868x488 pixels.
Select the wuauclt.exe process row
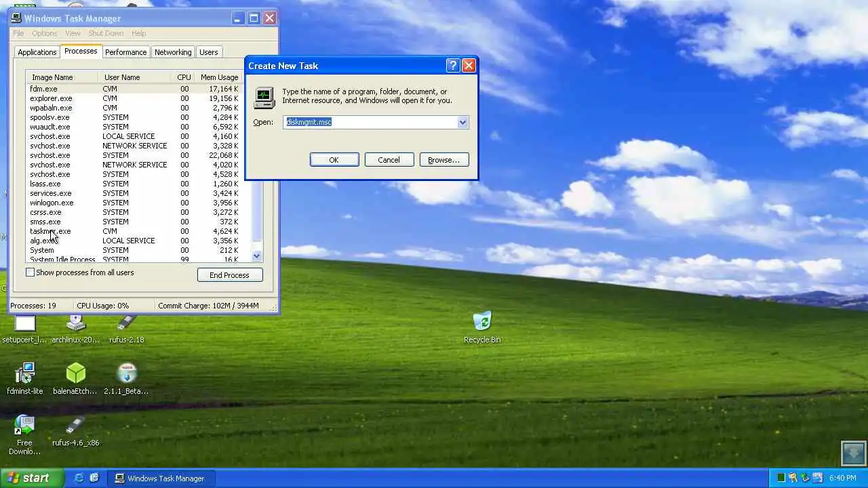(x=134, y=127)
